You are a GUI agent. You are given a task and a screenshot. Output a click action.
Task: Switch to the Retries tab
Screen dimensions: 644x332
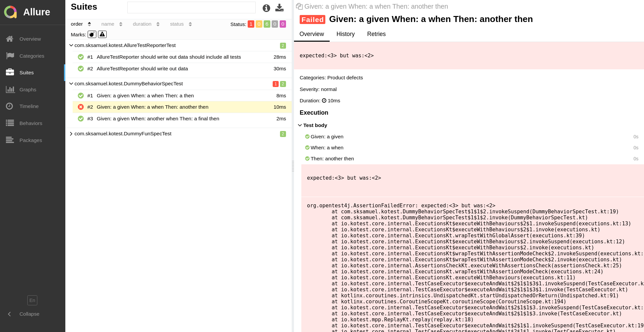(376, 34)
